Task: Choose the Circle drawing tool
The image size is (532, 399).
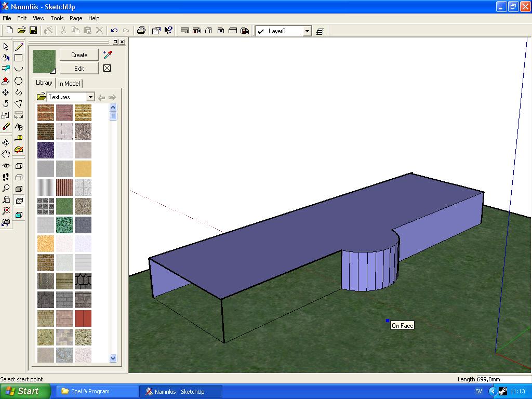Action: point(19,81)
